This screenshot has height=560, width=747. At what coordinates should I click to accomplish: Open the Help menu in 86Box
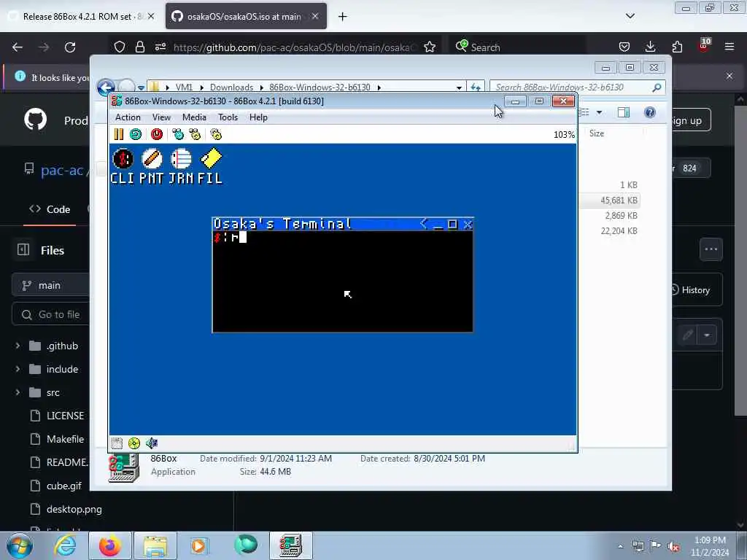click(x=258, y=117)
